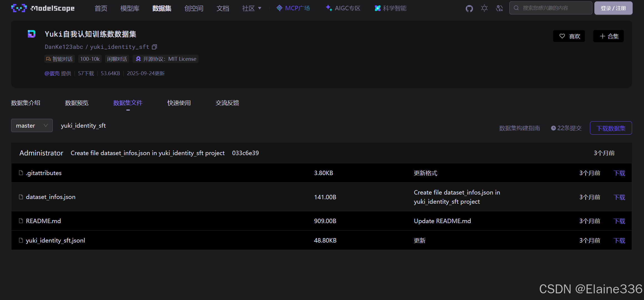Expand the 社区 community menu
The width and height of the screenshot is (644, 300).
[251, 8]
